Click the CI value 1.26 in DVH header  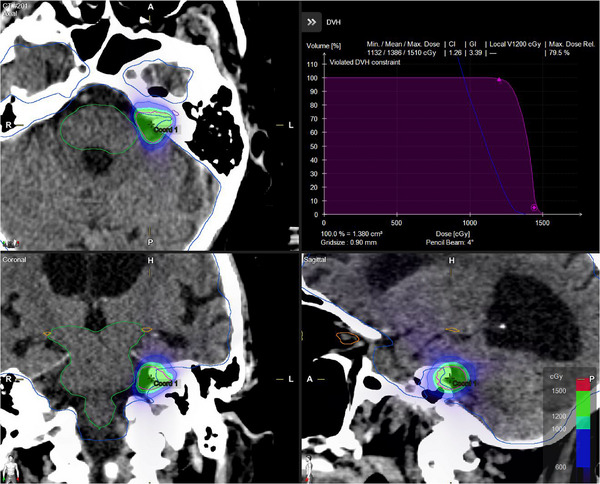click(455, 53)
